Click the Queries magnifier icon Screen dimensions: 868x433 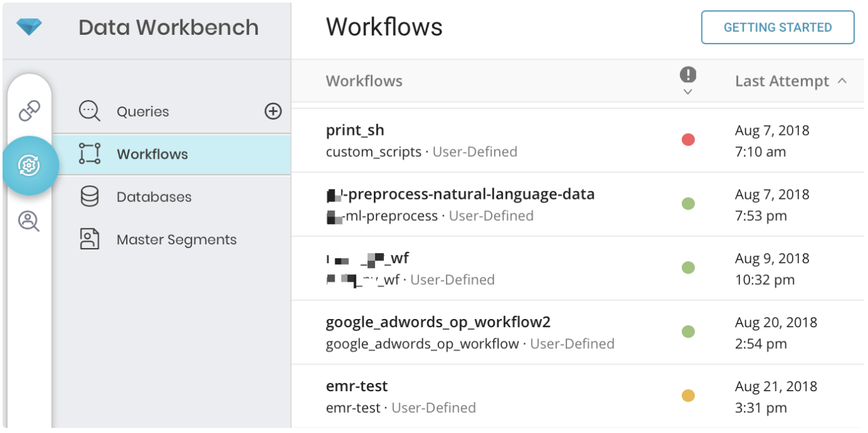click(89, 111)
